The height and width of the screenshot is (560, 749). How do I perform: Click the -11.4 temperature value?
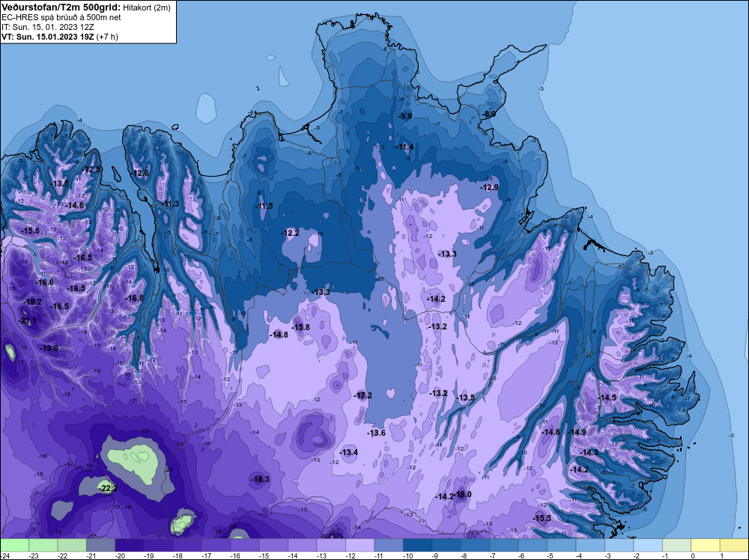[404, 147]
